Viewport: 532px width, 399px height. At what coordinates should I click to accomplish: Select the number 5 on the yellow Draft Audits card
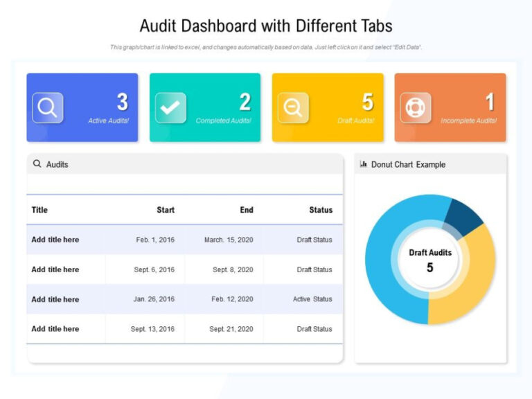(x=368, y=102)
